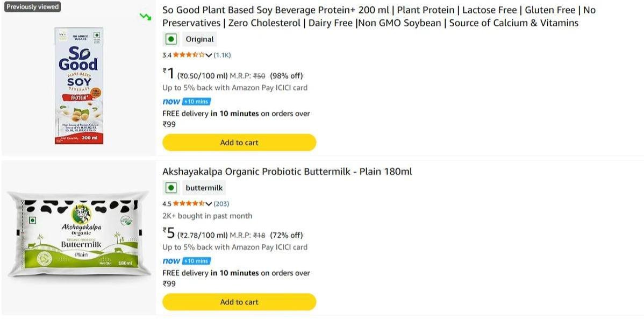Expand the rating breakdown for So Good soy beverage

coord(209,54)
